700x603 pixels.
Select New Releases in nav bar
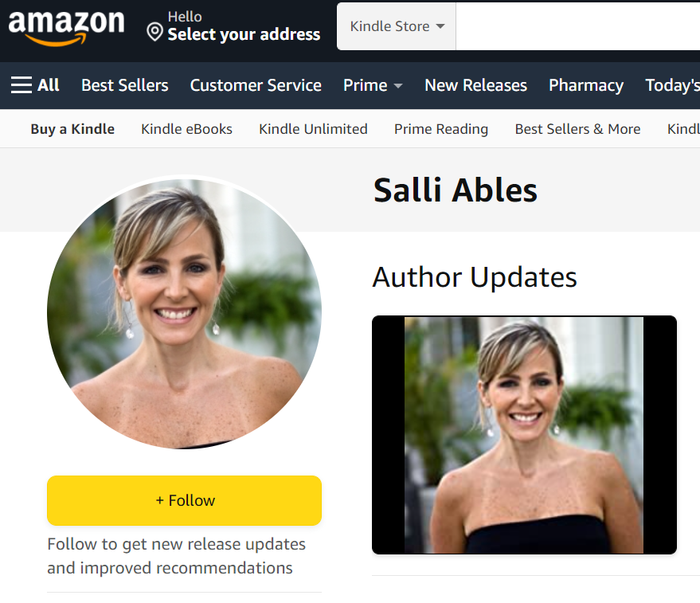(x=476, y=85)
